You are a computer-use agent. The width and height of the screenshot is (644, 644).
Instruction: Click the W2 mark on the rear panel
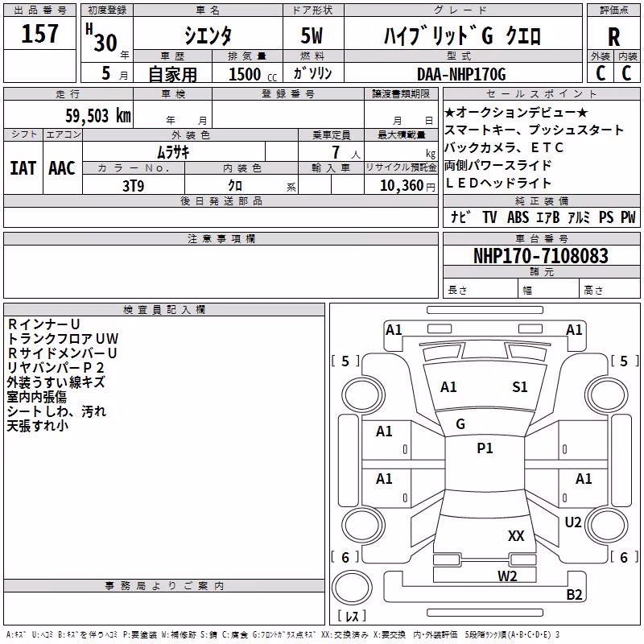(507, 576)
